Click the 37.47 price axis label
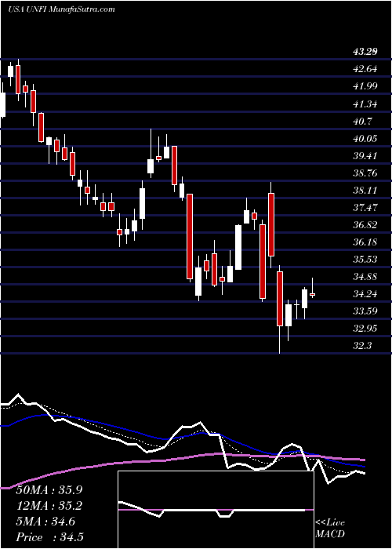This screenshot has width=392, height=549. 365,208
